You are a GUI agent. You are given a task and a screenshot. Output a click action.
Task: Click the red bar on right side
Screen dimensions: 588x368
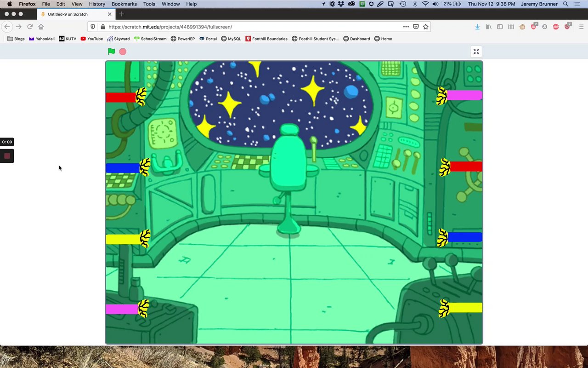[x=466, y=167]
